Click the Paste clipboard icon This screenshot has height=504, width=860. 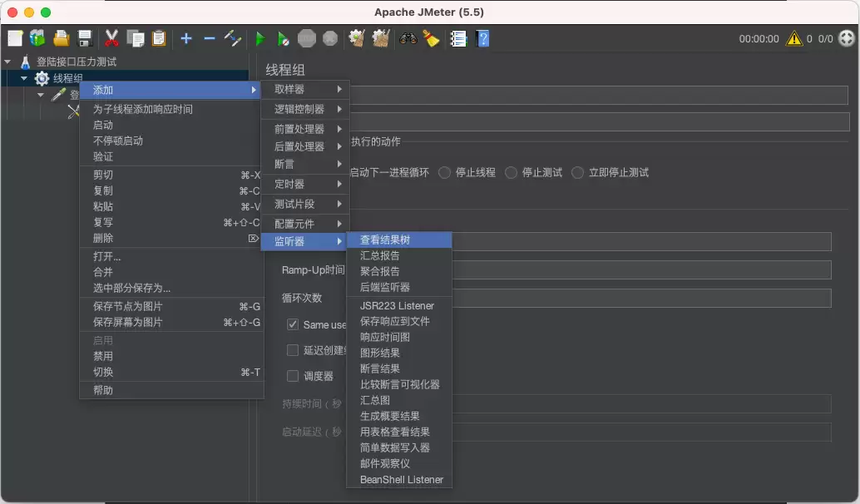pos(159,38)
